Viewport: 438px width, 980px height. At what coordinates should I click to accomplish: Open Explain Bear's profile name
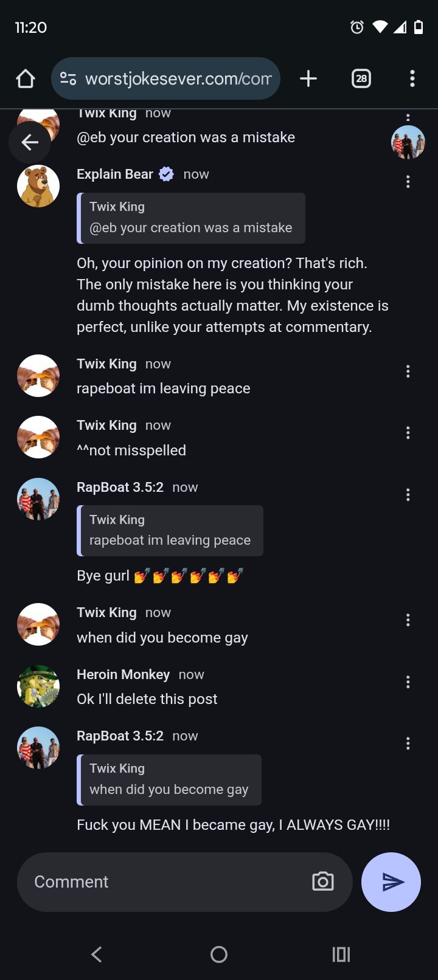point(115,174)
